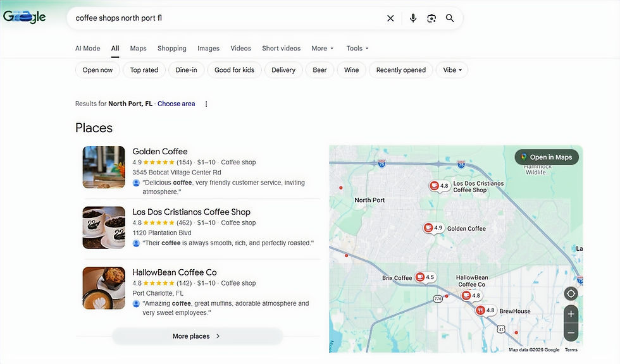Click the Brix Coffee map label
Viewport: 620px width, 364px height.
397,278
